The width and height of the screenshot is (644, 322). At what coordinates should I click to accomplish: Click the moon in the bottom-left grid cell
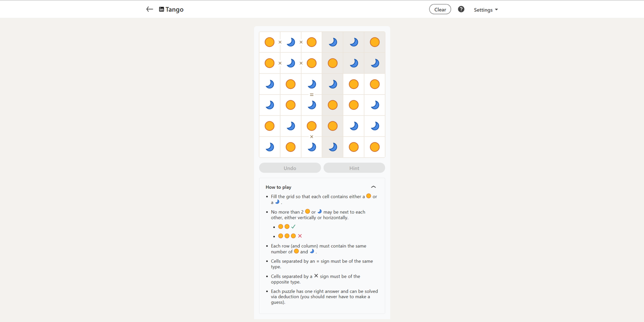pos(270,147)
